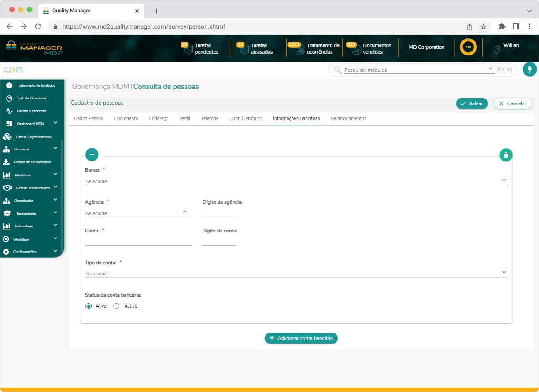This screenshot has height=392, width=539.
Task: Click the Pesquisar módulos search field
Action: pos(416,70)
